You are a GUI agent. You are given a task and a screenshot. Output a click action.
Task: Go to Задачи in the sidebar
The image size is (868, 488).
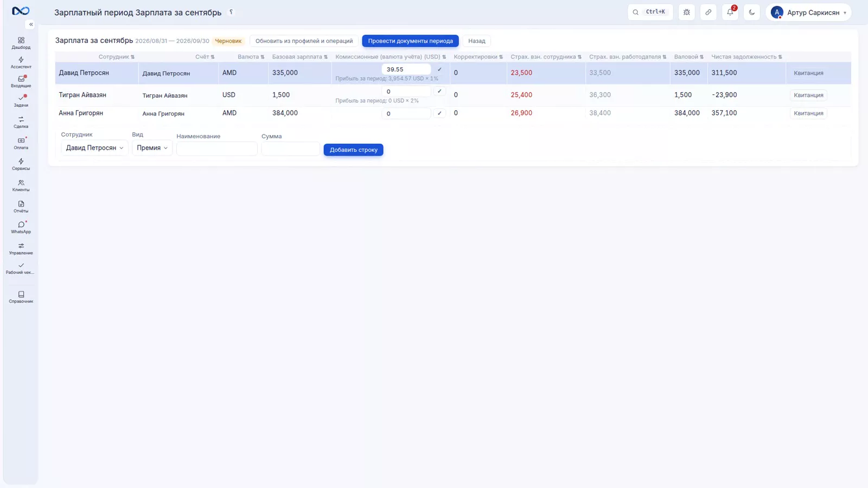[21, 101]
